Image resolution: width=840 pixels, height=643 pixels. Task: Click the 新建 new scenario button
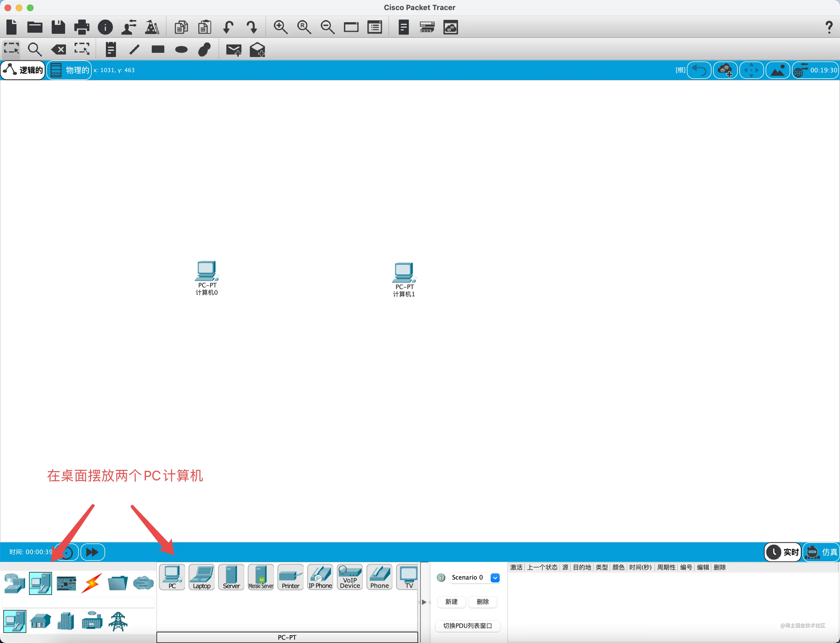pos(451,602)
